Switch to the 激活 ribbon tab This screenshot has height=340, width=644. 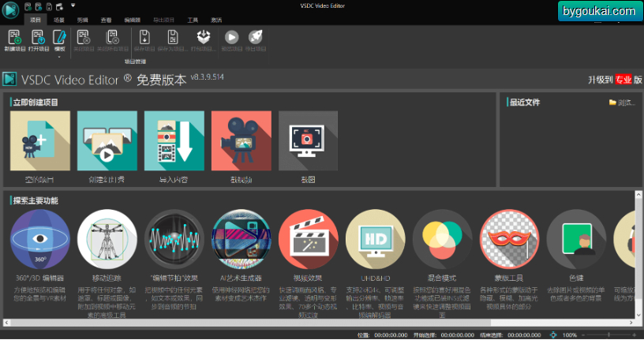(x=216, y=20)
